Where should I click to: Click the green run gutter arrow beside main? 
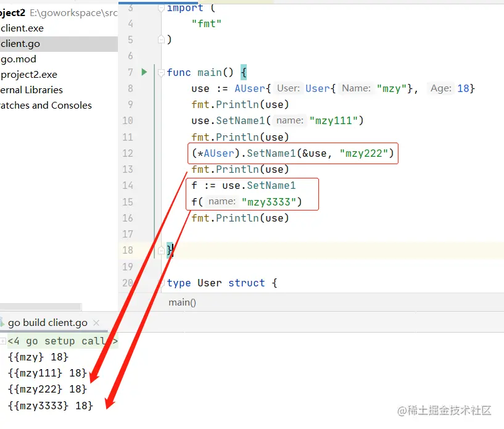click(144, 72)
